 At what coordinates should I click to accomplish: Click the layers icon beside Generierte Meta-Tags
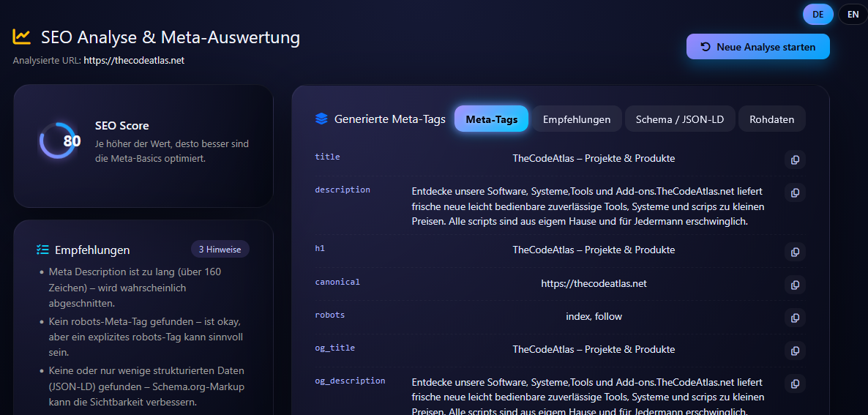click(x=321, y=119)
